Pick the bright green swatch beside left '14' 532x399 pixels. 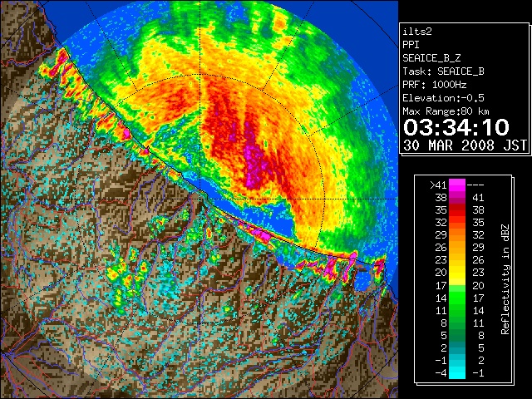457,298
